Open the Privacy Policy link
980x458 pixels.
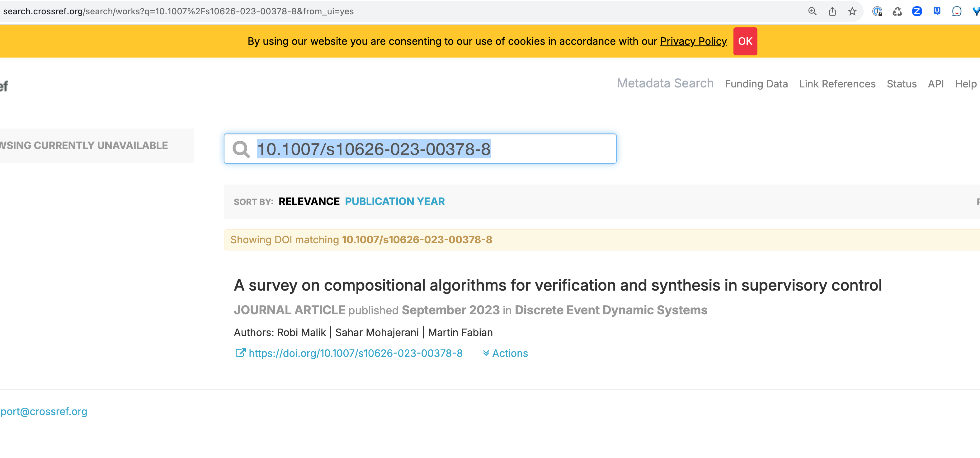693,41
